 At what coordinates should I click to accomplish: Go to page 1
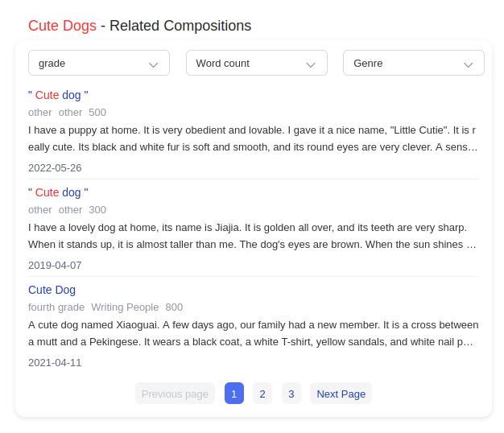(x=234, y=394)
